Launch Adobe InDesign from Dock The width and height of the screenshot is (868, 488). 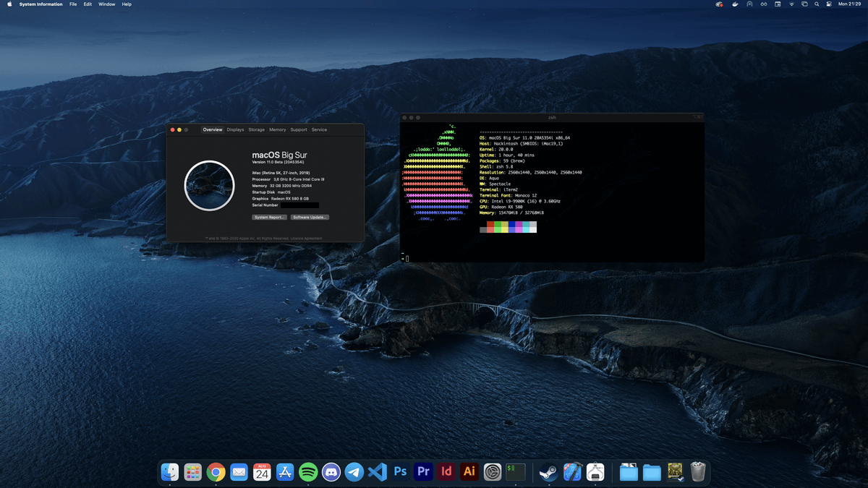(x=447, y=473)
